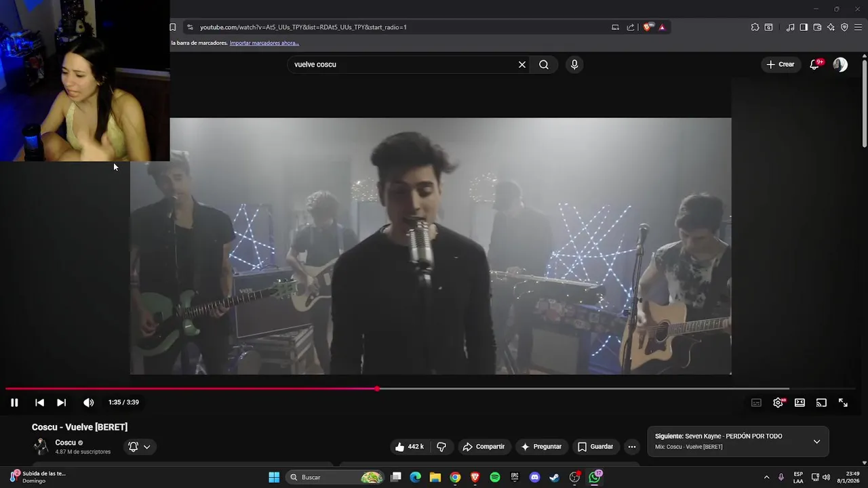Click the video title Coscu - Vuelve [BERET]
Image resolution: width=868 pixels, height=488 pixels.
click(79, 427)
